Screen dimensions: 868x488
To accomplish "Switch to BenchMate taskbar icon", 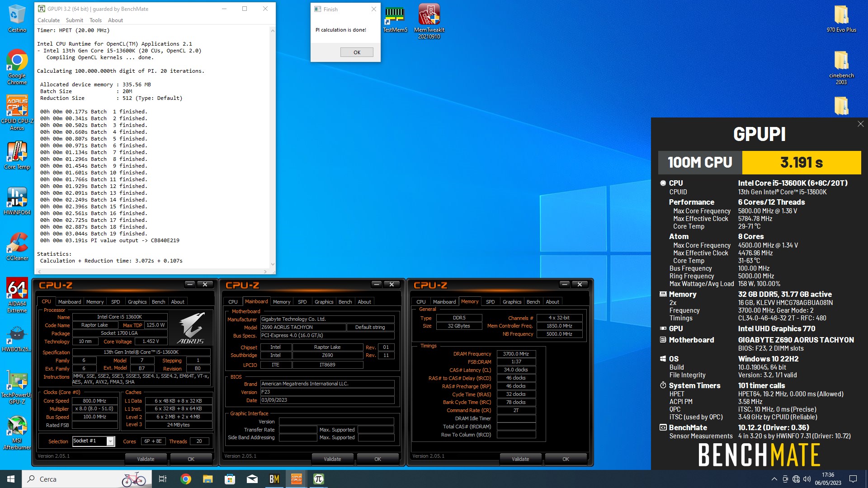I will click(x=274, y=479).
